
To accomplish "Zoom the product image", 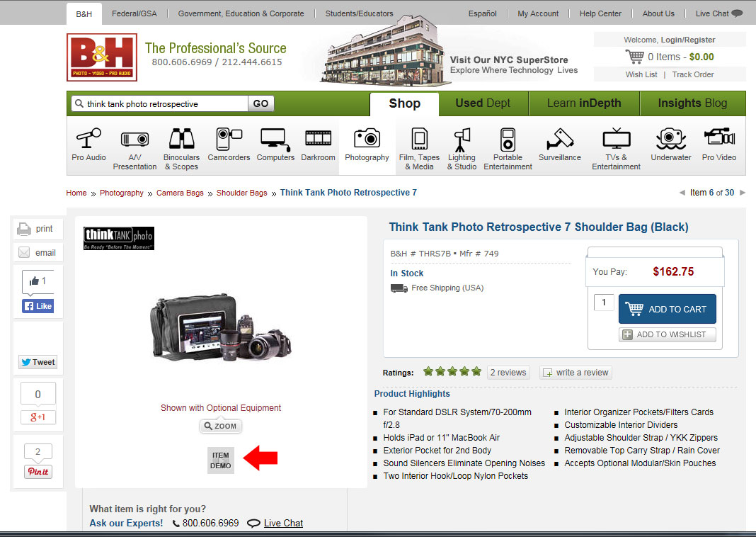I will click(221, 426).
